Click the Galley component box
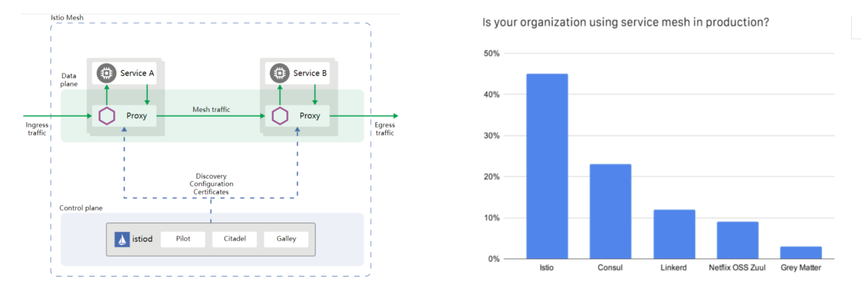 click(x=286, y=239)
